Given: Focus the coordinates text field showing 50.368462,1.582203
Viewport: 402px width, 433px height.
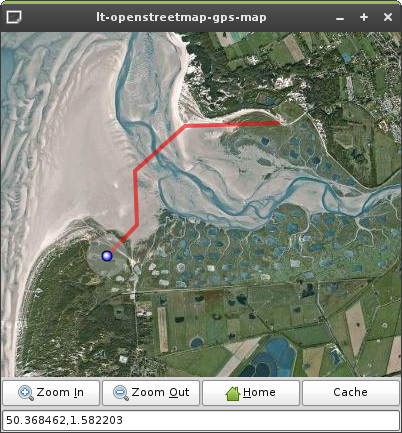Looking at the screenshot, I should pyautogui.click(x=201, y=421).
